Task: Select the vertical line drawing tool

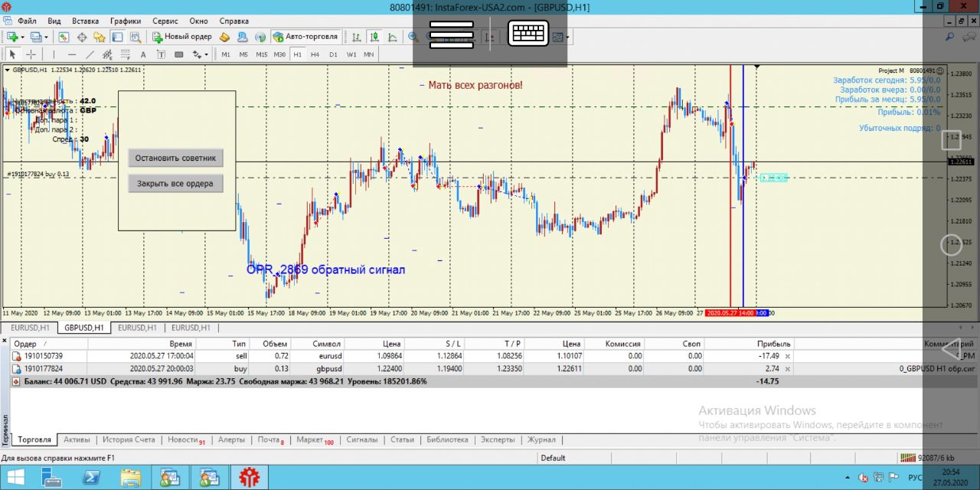Action: point(53,54)
